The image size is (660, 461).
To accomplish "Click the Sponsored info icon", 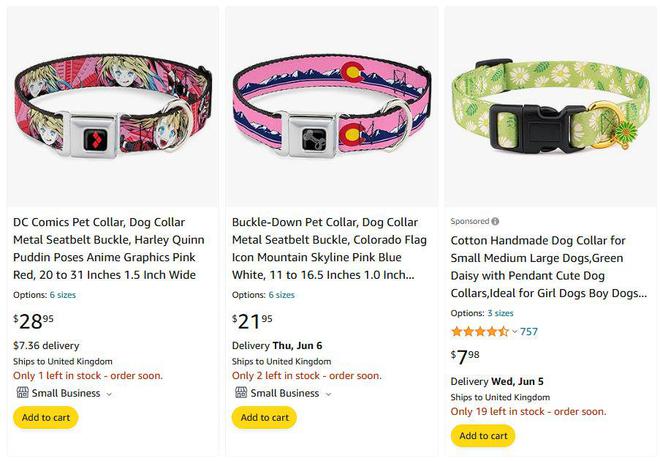I will [495, 221].
